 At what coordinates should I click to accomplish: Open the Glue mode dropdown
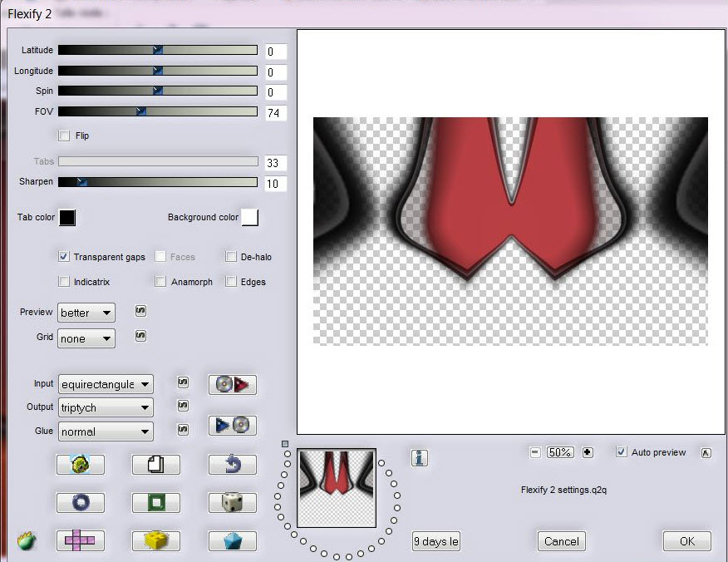click(x=106, y=431)
